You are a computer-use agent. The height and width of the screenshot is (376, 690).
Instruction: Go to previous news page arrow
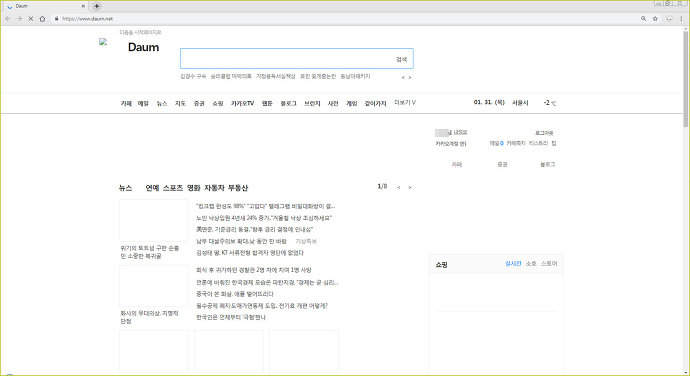399,188
